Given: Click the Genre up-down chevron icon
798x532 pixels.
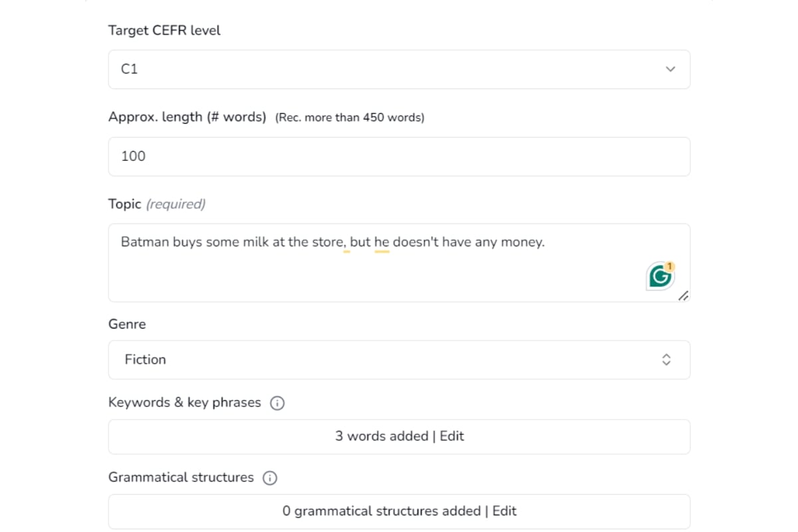Looking at the screenshot, I should [666, 359].
